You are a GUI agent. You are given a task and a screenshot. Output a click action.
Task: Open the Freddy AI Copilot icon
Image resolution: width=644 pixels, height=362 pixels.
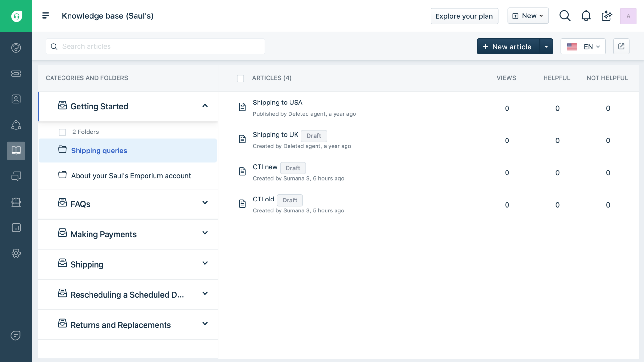pos(607,15)
